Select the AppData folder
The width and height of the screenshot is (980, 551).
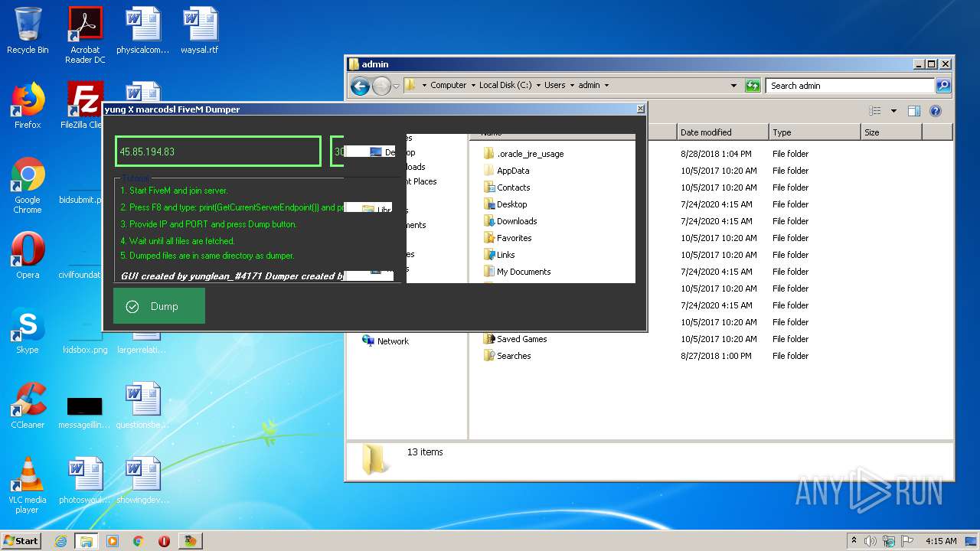pos(506,171)
